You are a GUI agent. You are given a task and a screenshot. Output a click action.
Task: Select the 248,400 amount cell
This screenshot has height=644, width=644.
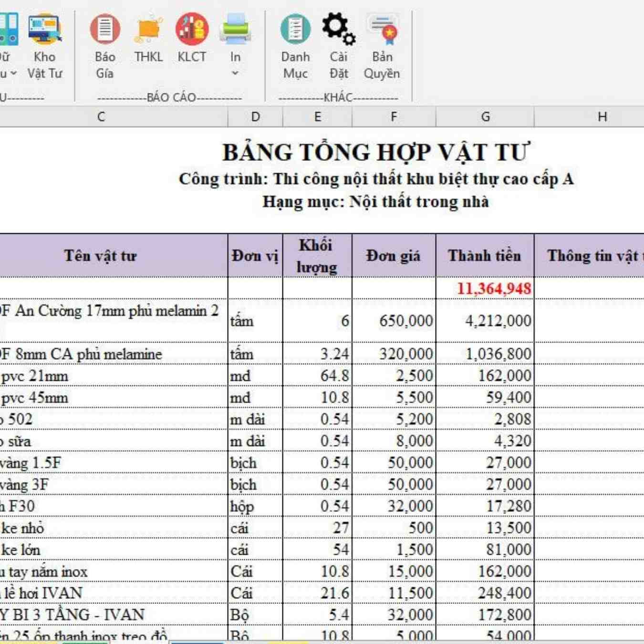click(x=485, y=593)
